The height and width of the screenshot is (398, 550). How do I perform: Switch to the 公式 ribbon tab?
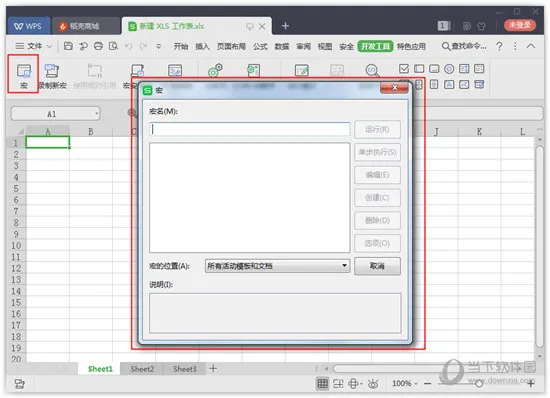tap(260, 46)
